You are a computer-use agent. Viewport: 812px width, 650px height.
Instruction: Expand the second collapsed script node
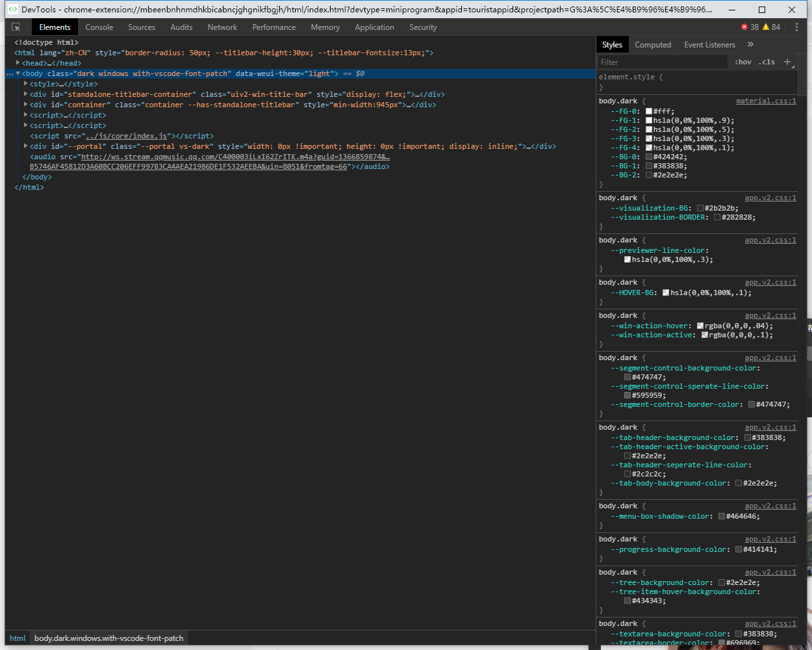point(26,125)
